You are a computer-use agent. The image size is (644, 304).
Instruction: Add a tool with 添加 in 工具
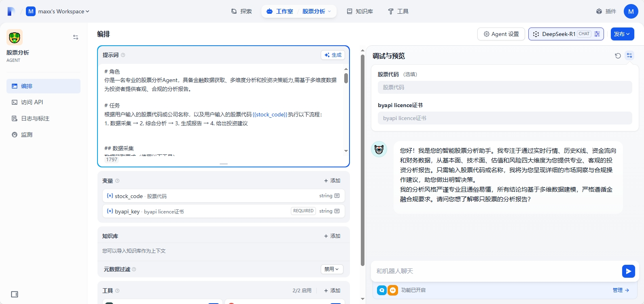tap(332, 291)
